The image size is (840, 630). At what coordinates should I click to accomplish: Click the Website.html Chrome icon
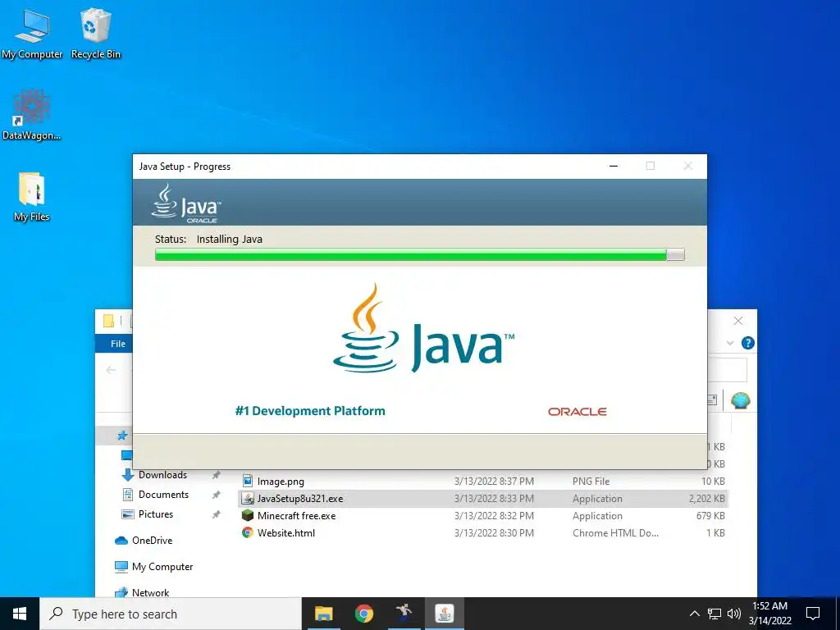point(247,532)
